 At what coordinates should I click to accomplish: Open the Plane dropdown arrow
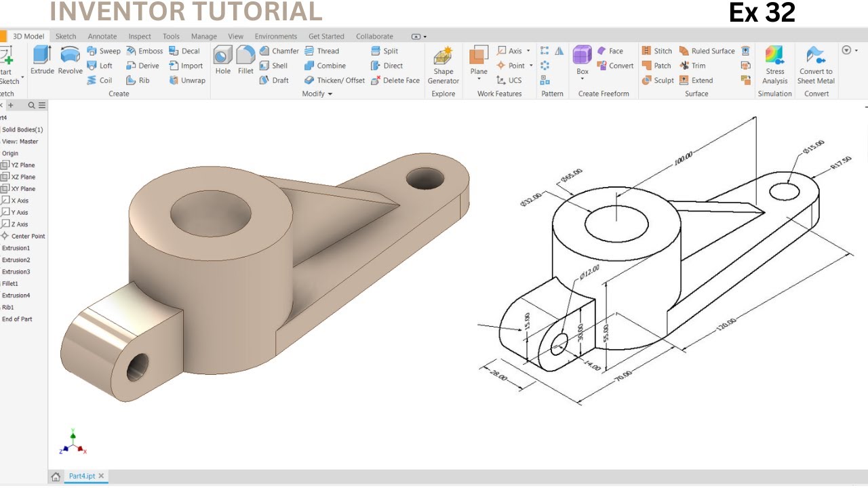[x=479, y=79]
